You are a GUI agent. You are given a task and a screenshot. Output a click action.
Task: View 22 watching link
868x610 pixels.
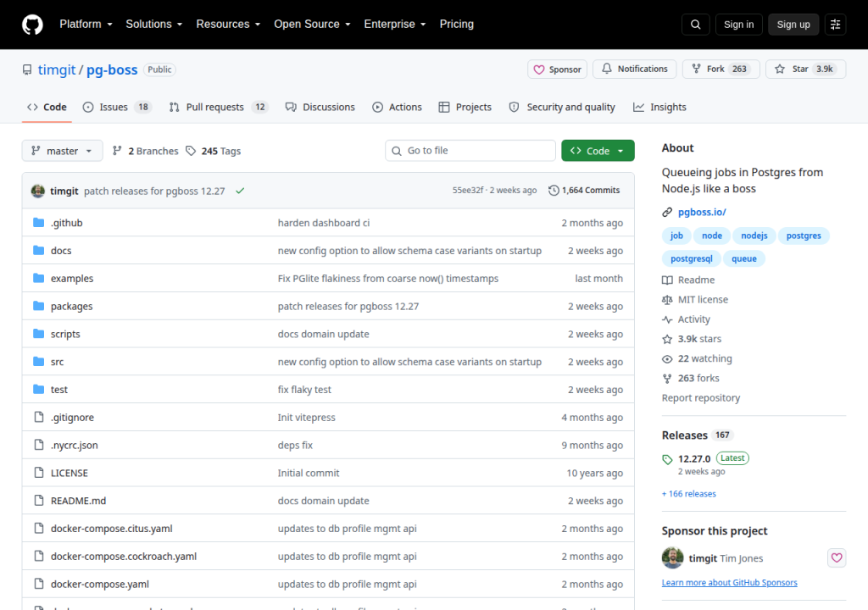coord(698,358)
